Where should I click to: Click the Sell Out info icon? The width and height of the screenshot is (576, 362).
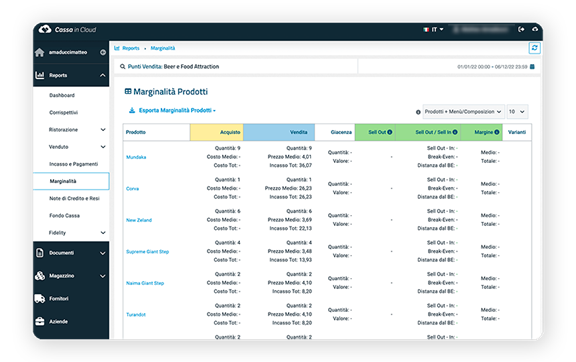pyautogui.click(x=390, y=132)
